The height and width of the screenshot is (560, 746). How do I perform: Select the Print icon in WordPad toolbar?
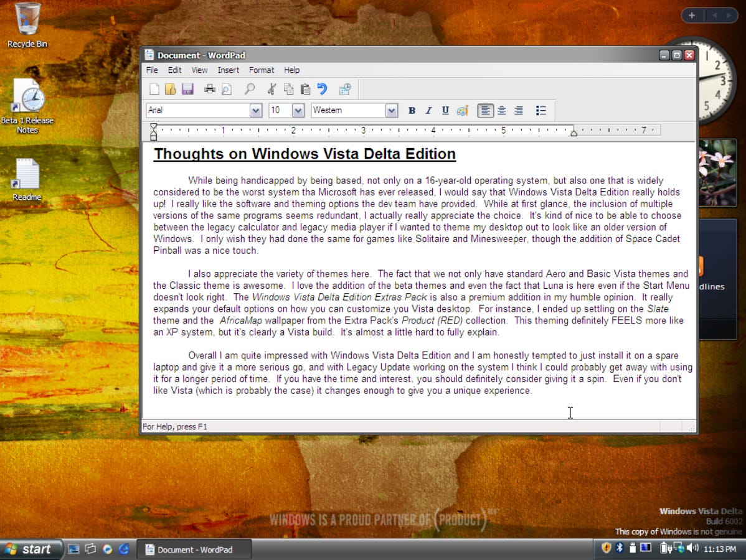pyautogui.click(x=210, y=89)
